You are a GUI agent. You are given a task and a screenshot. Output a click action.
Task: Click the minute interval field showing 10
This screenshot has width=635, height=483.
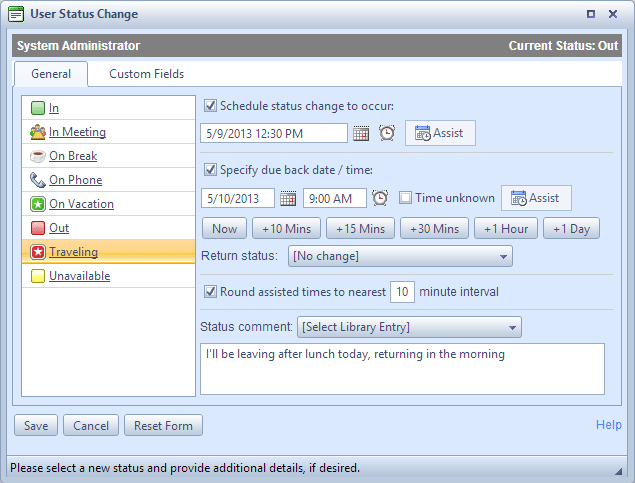point(402,292)
